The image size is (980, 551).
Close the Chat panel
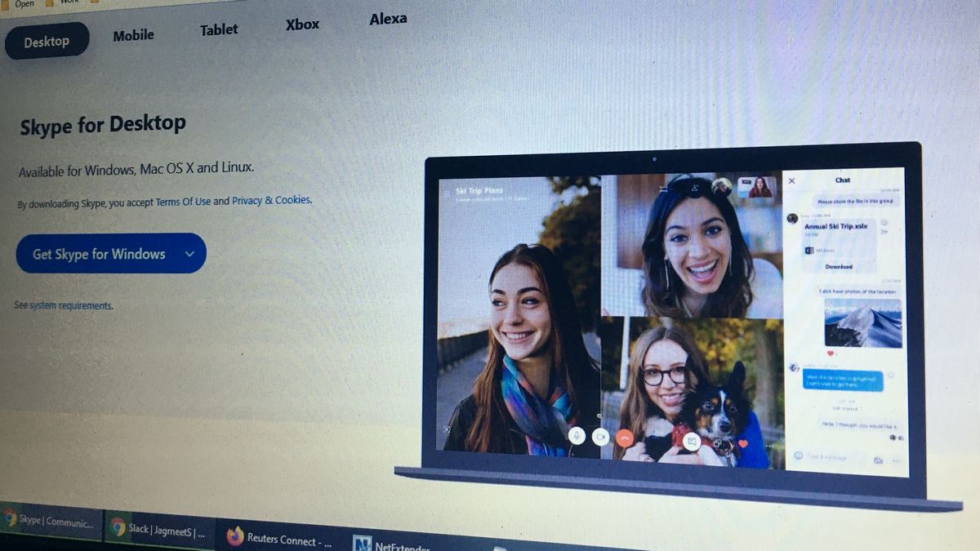[791, 180]
